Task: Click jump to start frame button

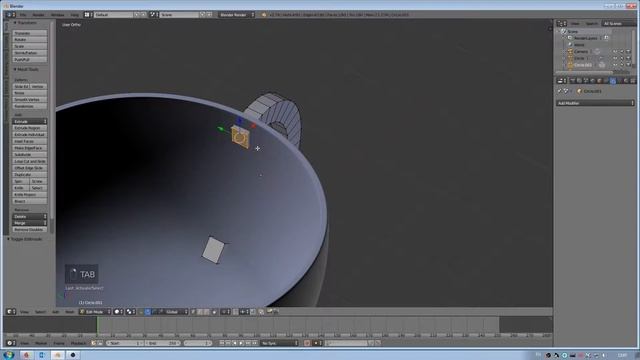Action: click(x=222, y=343)
